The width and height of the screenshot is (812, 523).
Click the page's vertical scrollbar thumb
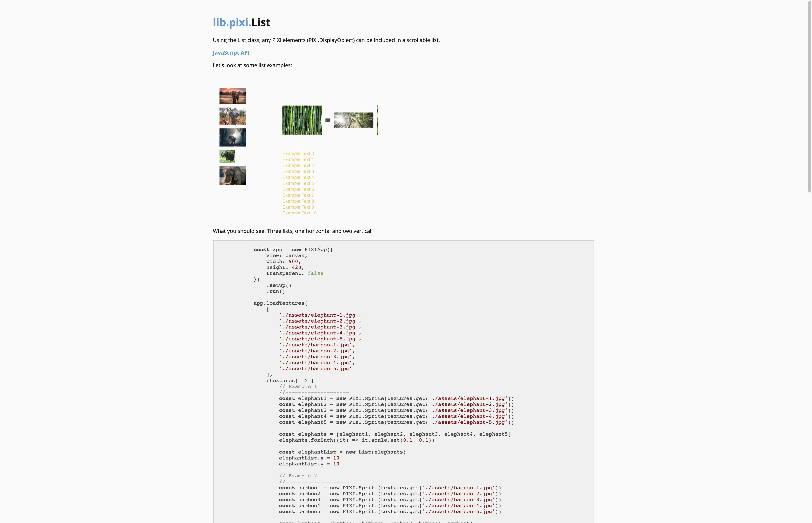click(x=809, y=97)
